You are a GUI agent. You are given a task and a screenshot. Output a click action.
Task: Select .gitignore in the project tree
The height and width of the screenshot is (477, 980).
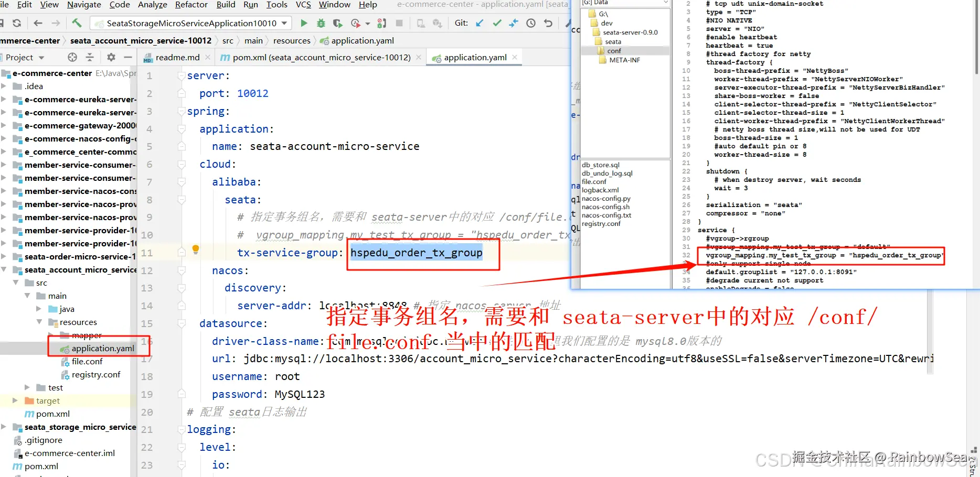44,440
